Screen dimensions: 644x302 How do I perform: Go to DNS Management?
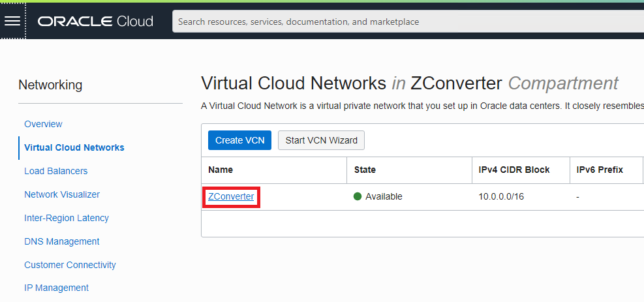coord(61,241)
